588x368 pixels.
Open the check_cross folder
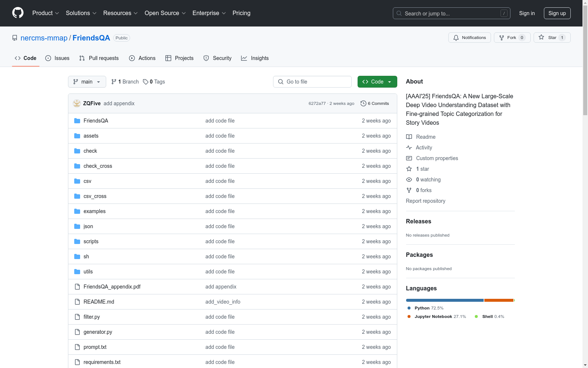click(98, 166)
